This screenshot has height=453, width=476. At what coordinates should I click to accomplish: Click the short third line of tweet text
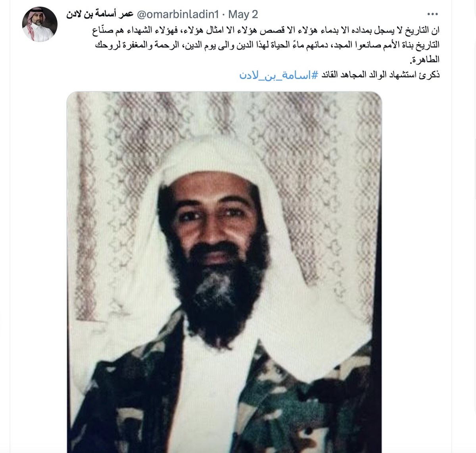(x=426, y=60)
